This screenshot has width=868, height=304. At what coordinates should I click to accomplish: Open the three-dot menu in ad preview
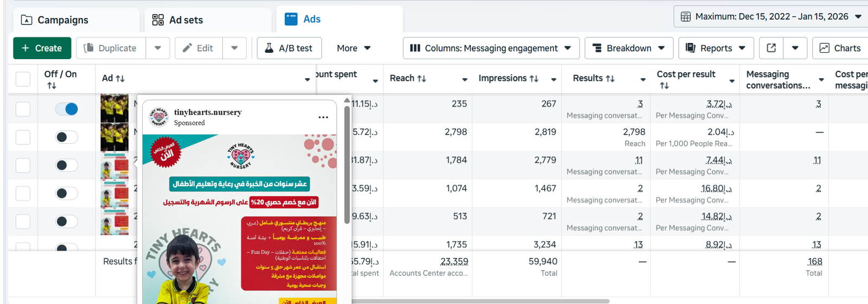coord(323,117)
